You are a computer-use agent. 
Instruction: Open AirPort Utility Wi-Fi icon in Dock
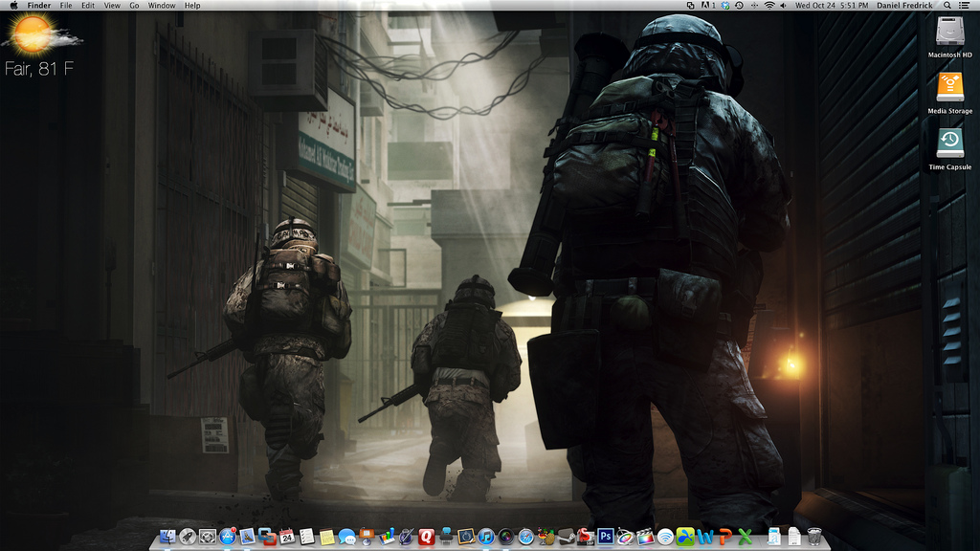666,537
